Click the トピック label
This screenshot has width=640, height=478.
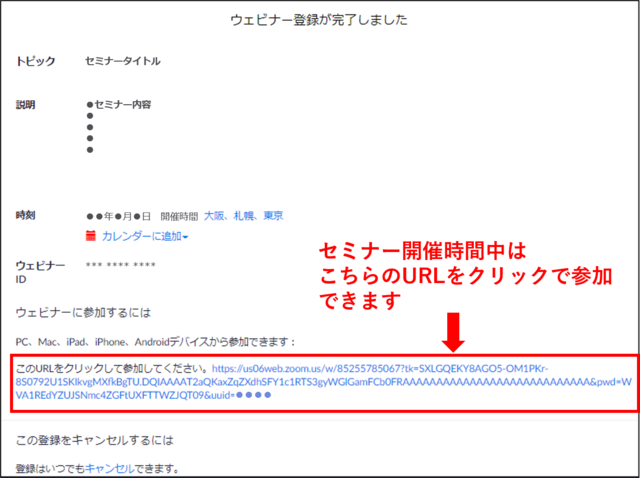coord(36,61)
